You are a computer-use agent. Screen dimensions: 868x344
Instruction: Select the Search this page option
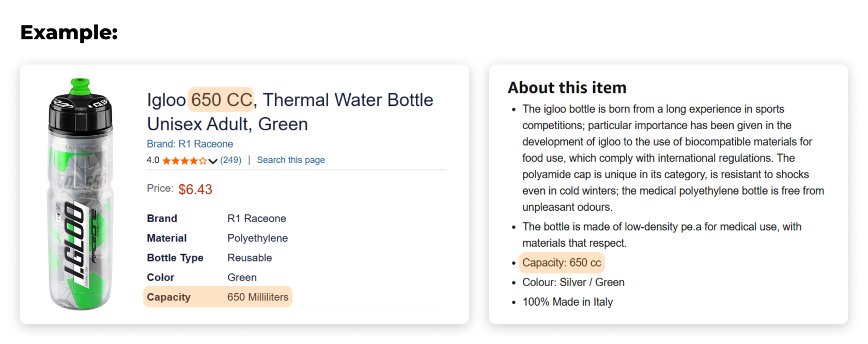(x=291, y=160)
